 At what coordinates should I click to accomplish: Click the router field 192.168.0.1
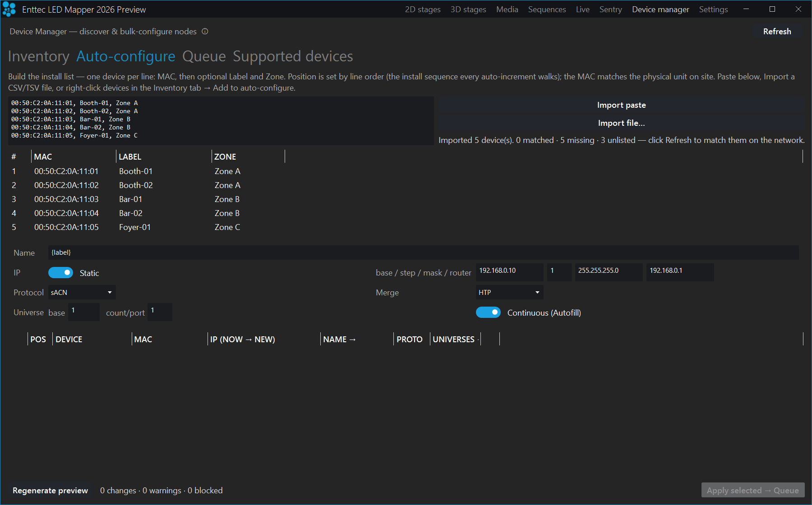pos(680,272)
